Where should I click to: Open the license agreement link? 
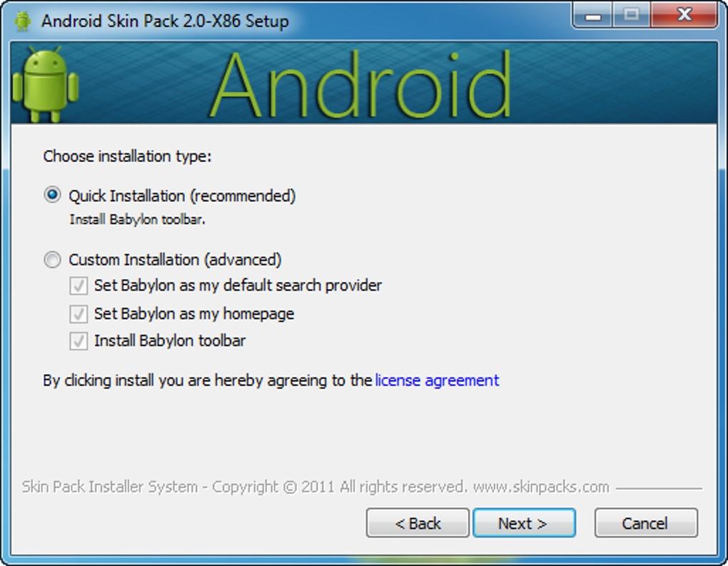[x=437, y=380]
